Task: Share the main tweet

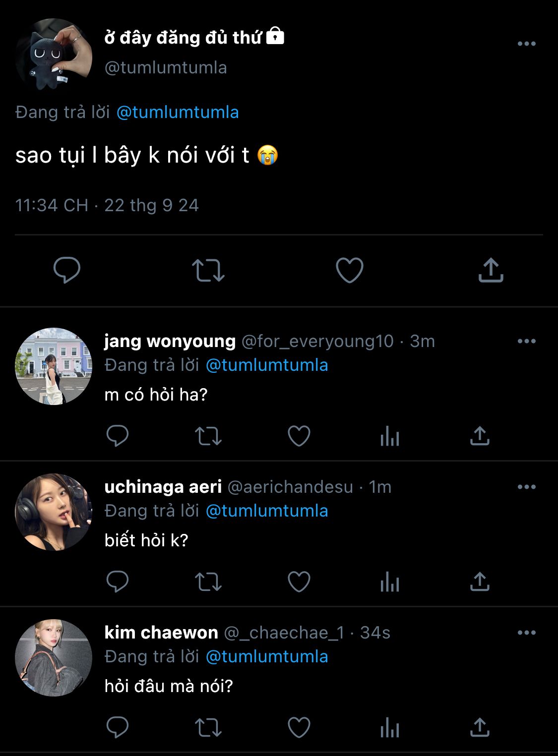Action: click(491, 270)
